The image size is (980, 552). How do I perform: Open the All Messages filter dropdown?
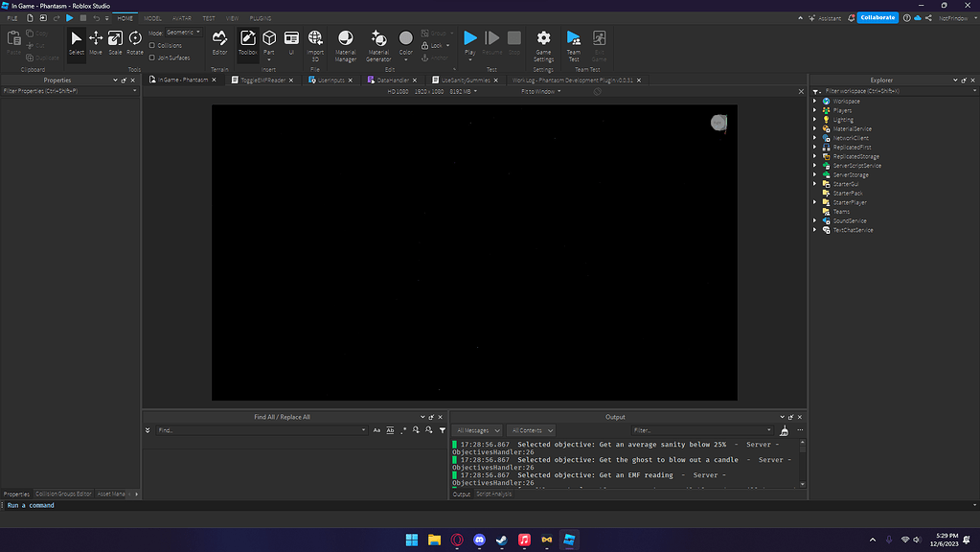pyautogui.click(x=476, y=429)
